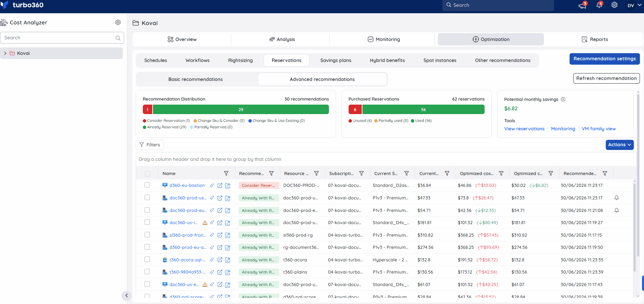Click the info icon beside Potential monthly savings
This screenshot has height=304, width=644.
(x=563, y=99)
